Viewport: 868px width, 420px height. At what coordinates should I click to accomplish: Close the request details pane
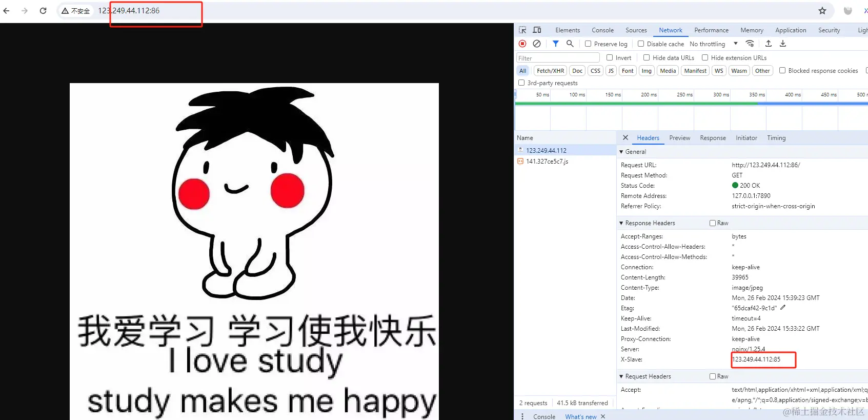click(625, 137)
